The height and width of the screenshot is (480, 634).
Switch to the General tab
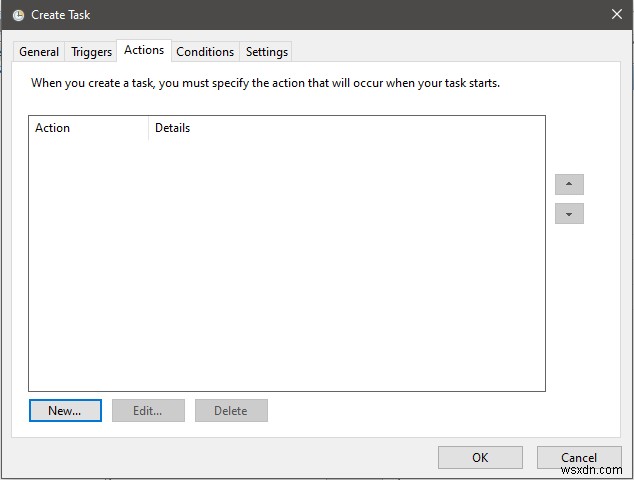click(39, 52)
